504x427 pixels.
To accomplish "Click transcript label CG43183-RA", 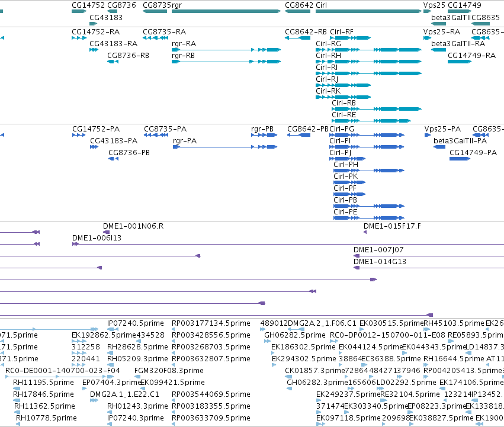I will coord(113,44).
